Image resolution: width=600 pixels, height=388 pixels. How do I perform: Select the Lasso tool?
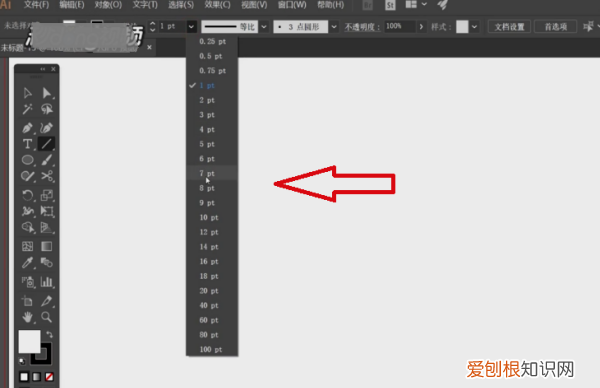click(x=47, y=109)
